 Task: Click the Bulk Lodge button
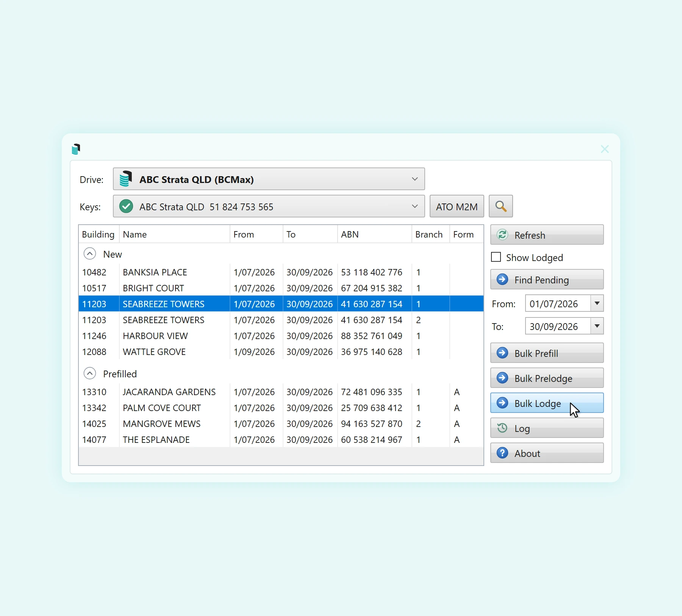(x=547, y=403)
